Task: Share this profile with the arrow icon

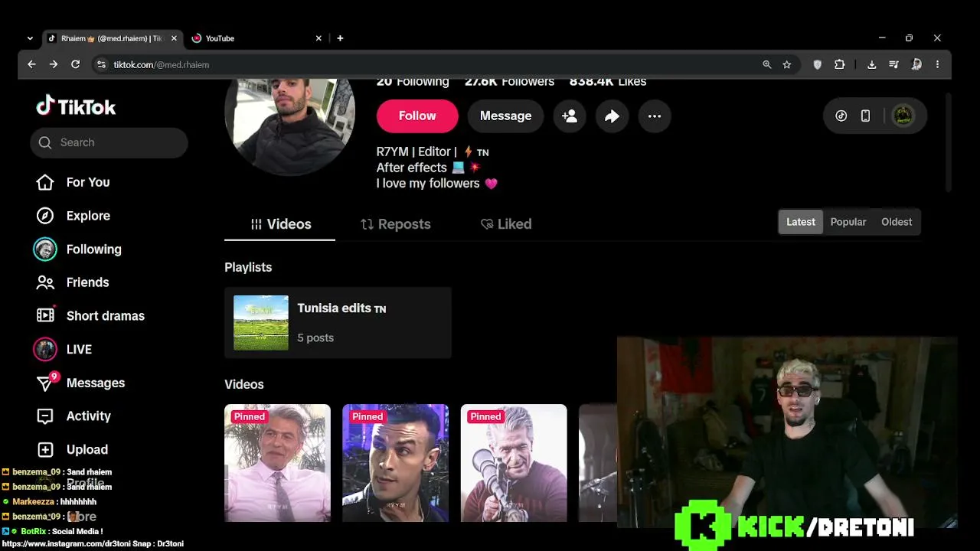Action: click(x=612, y=116)
